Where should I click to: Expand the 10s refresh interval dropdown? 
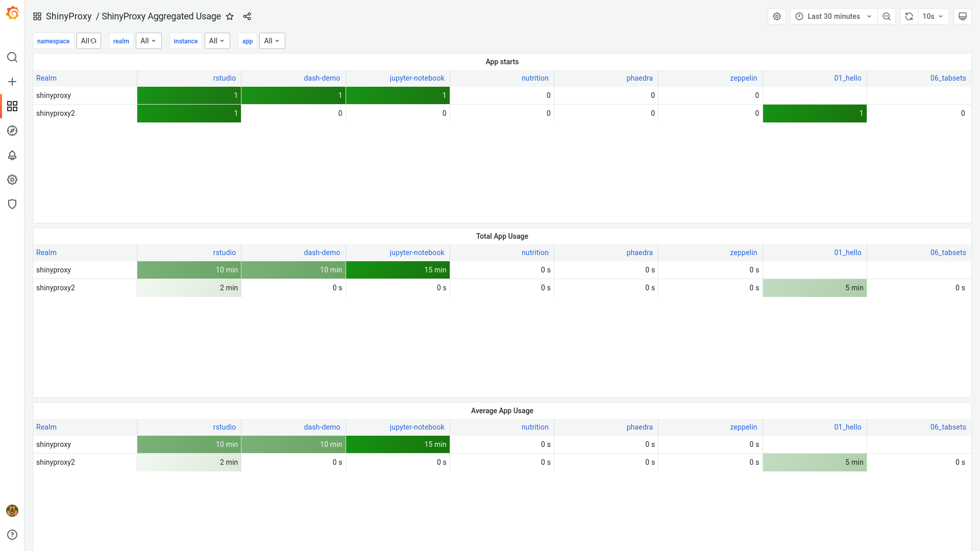(933, 16)
